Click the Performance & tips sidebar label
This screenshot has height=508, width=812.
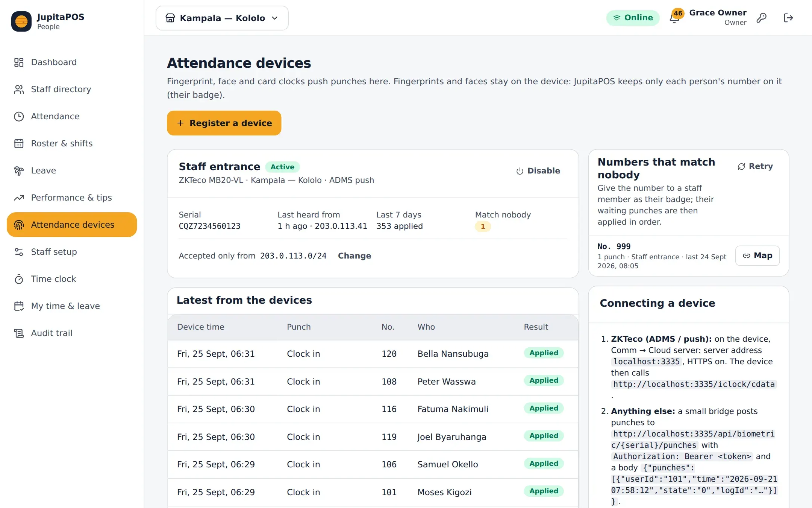point(71,198)
